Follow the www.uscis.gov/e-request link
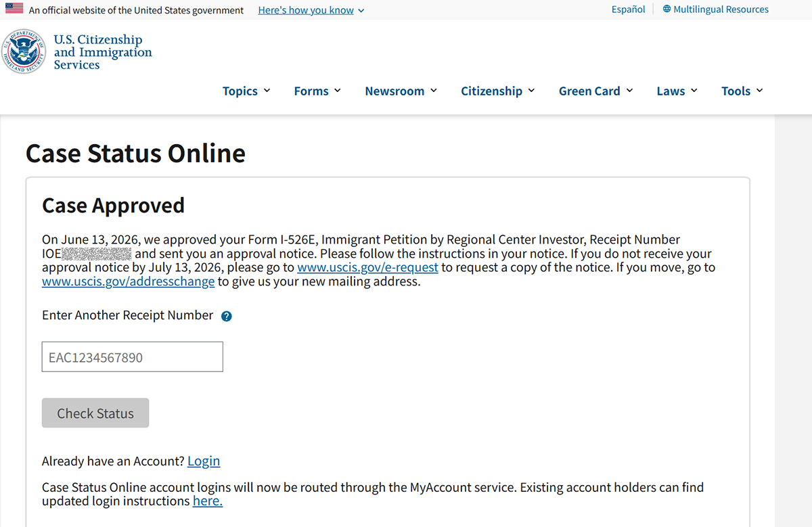The height and width of the screenshot is (527, 812). click(368, 267)
